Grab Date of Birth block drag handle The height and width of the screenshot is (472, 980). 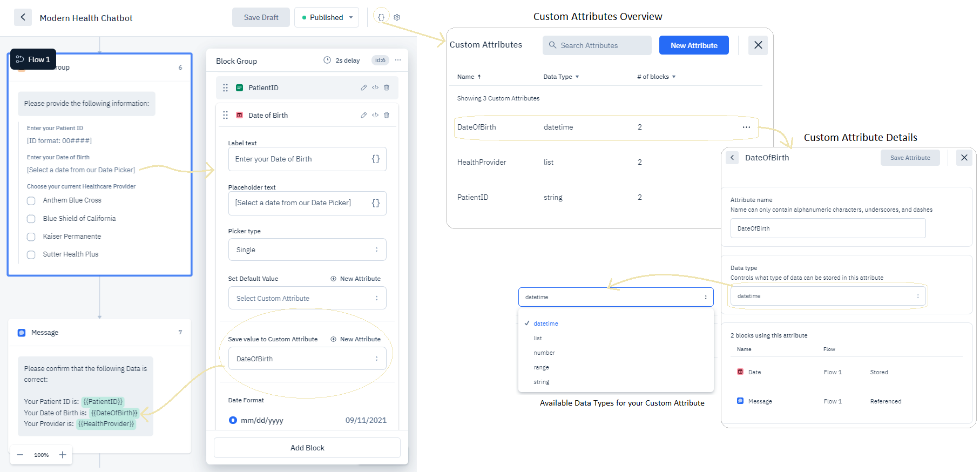[x=226, y=115]
